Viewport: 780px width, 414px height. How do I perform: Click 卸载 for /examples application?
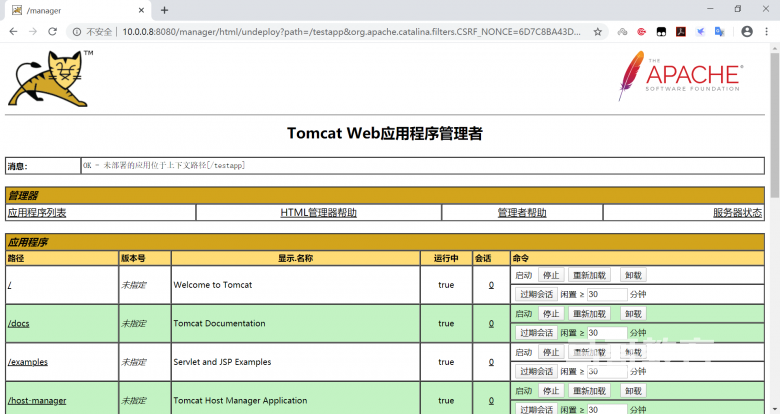click(x=633, y=352)
